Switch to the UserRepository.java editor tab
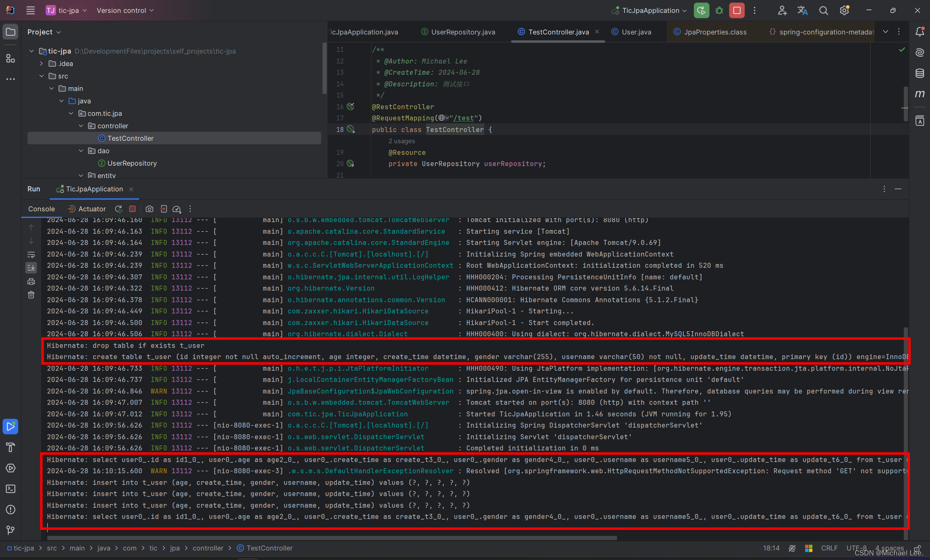 (463, 32)
